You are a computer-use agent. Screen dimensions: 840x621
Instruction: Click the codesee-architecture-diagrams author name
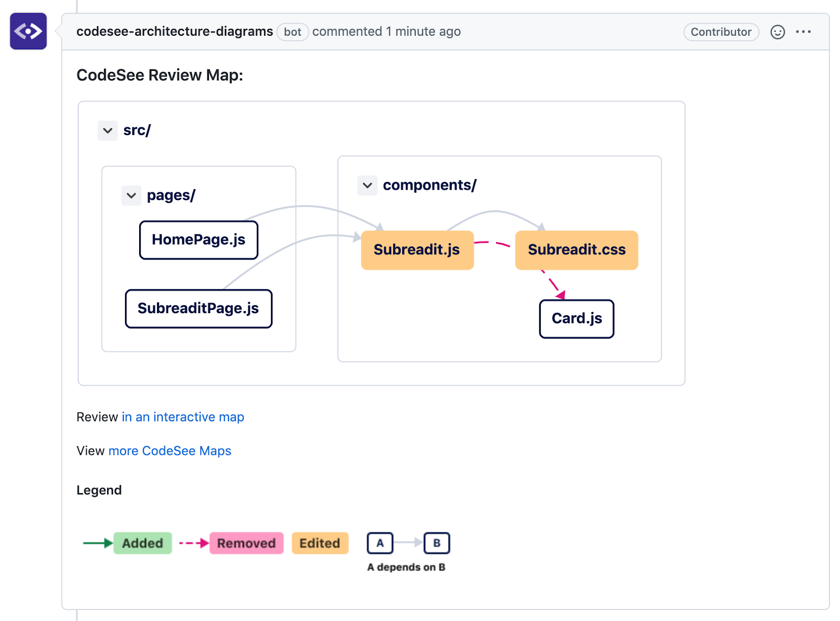point(174,32)
